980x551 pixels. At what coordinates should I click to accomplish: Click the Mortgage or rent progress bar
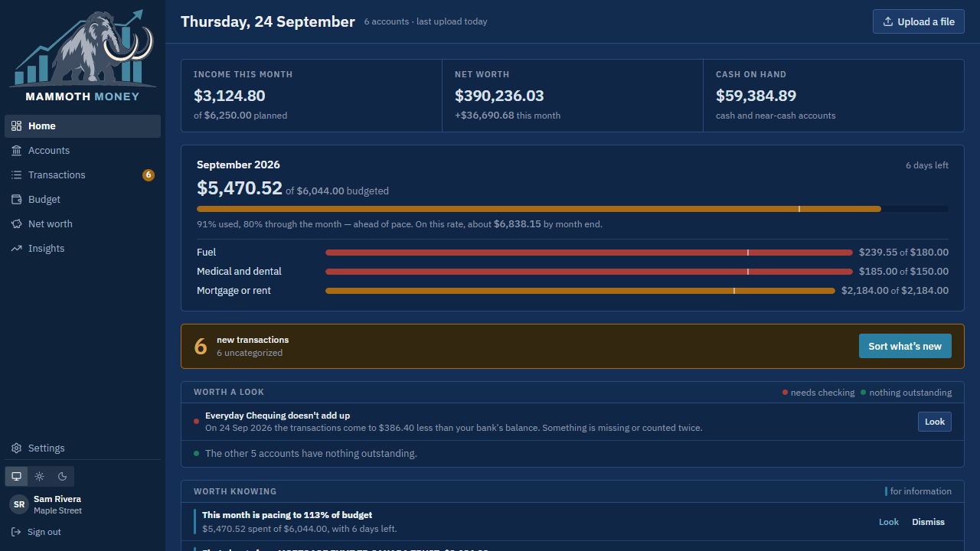tap(580, 291)
